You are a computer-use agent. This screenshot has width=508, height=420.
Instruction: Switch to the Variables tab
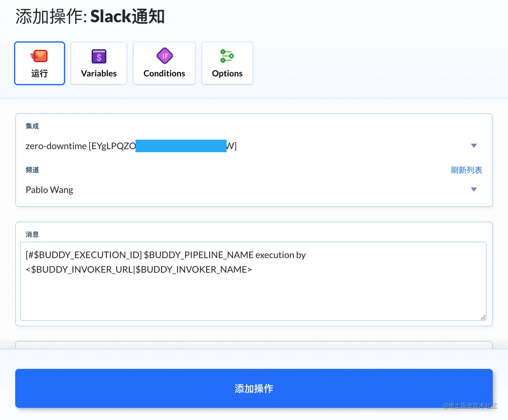pyautogui.click(x=99, y=63)
